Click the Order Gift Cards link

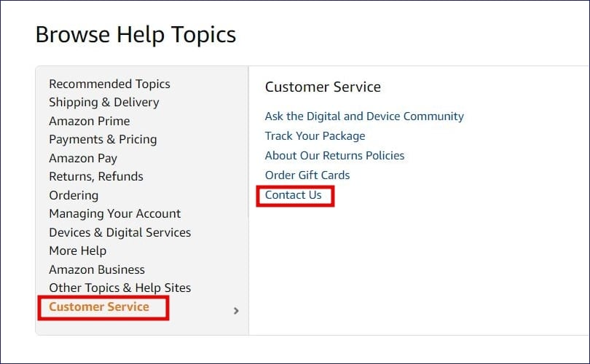307,175
